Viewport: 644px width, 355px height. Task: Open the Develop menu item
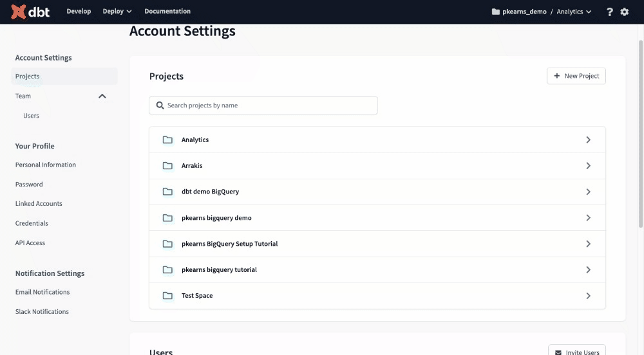[79, 12]
